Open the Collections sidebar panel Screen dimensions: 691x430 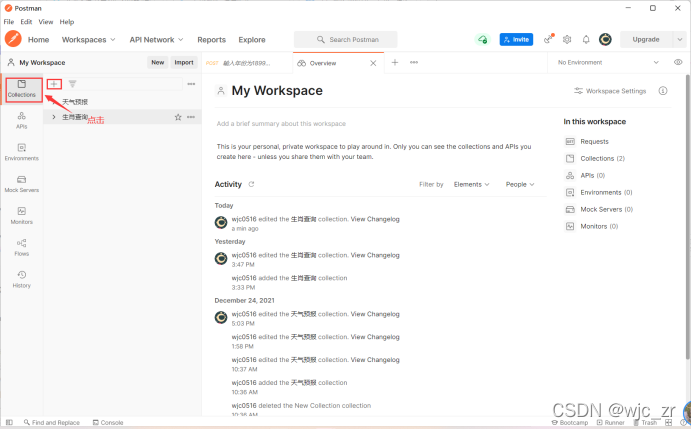(22, 89)
